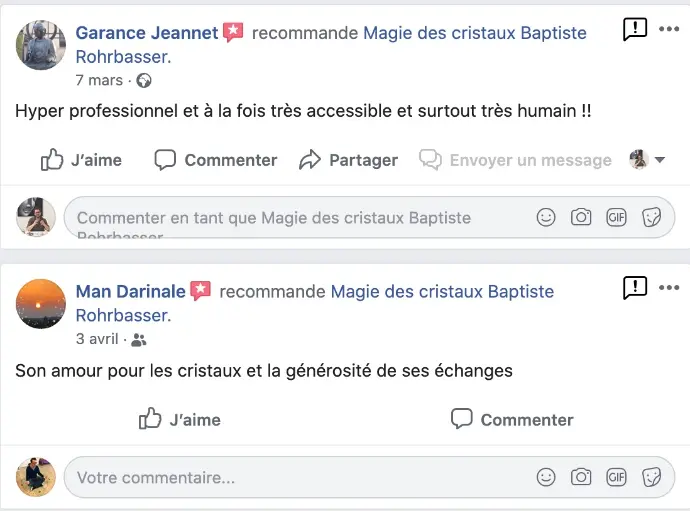Screen dimensions: 690x511
Task: Add sticker in Votre commentaire box
Action: click(x=651, y=477)
